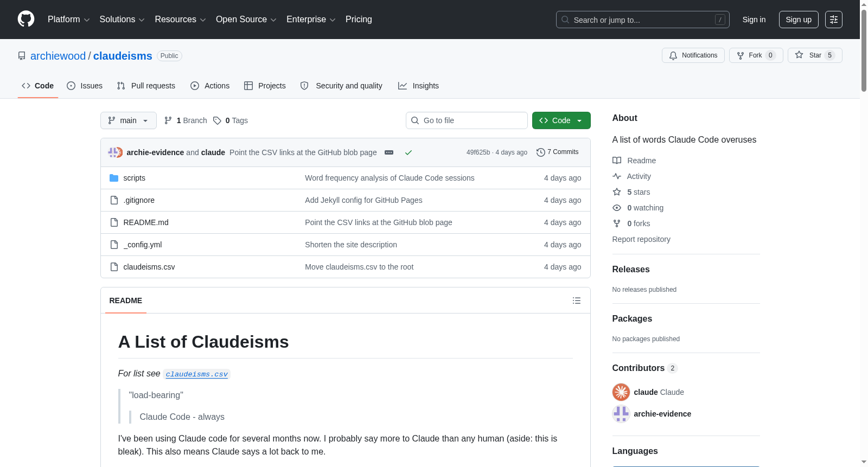Open the _config.yml file

click(143, 245)
